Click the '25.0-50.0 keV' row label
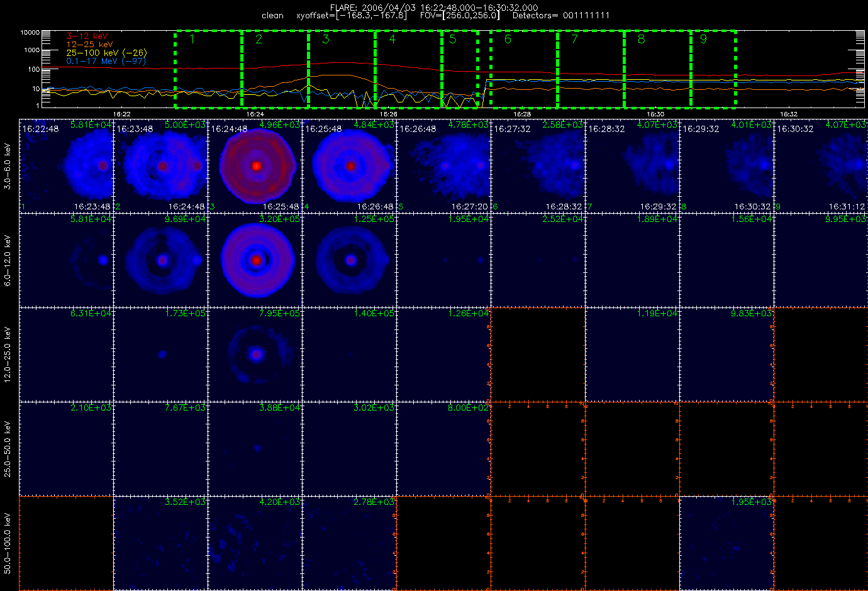 8,449
